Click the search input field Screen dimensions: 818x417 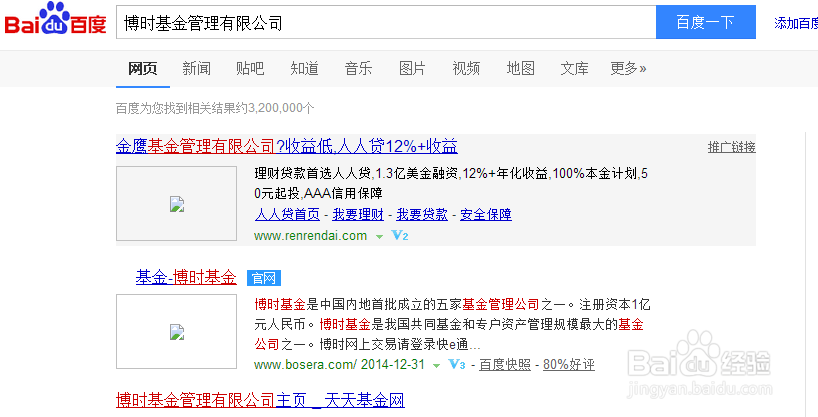[386, 22]
